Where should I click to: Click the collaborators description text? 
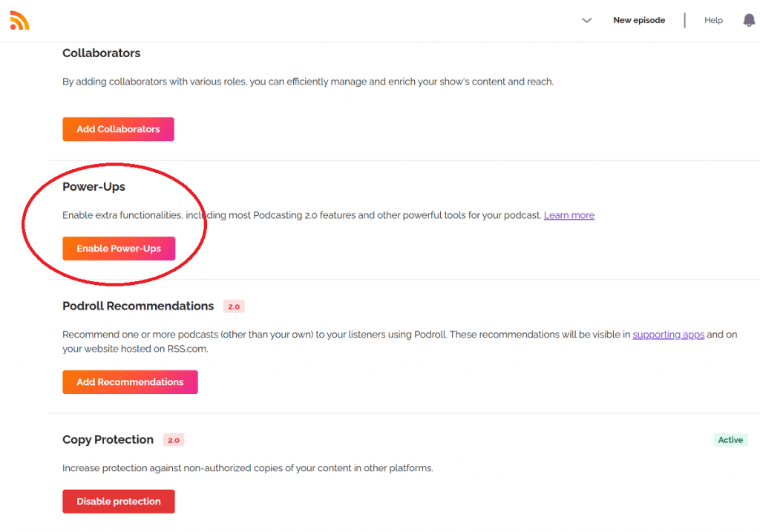(x=307, y=82)
